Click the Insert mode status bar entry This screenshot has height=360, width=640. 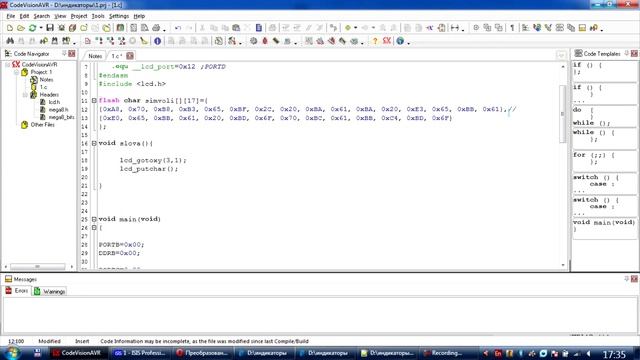click(x=82, y=341)
